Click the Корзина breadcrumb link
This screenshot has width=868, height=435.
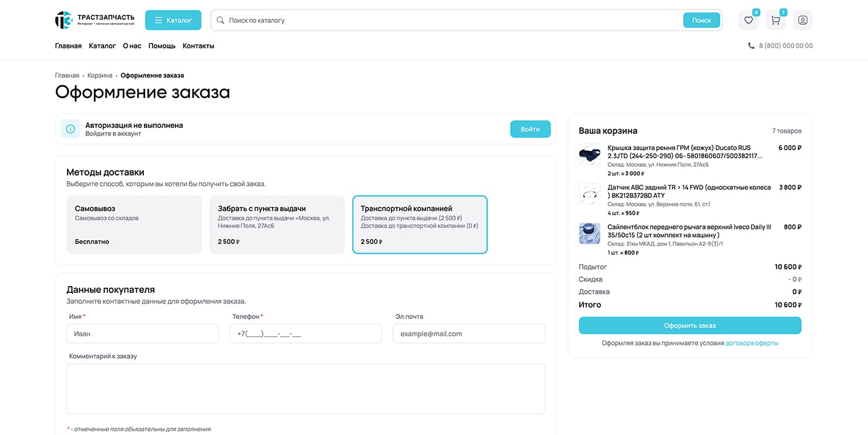tap(100, 76)
